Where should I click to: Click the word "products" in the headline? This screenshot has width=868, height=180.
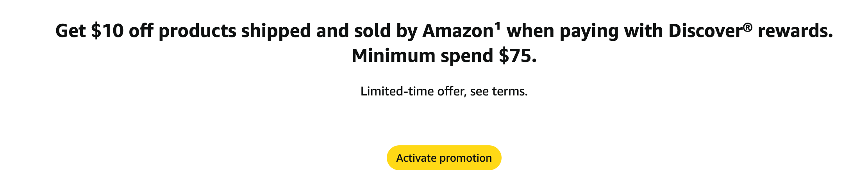[197, 31]
